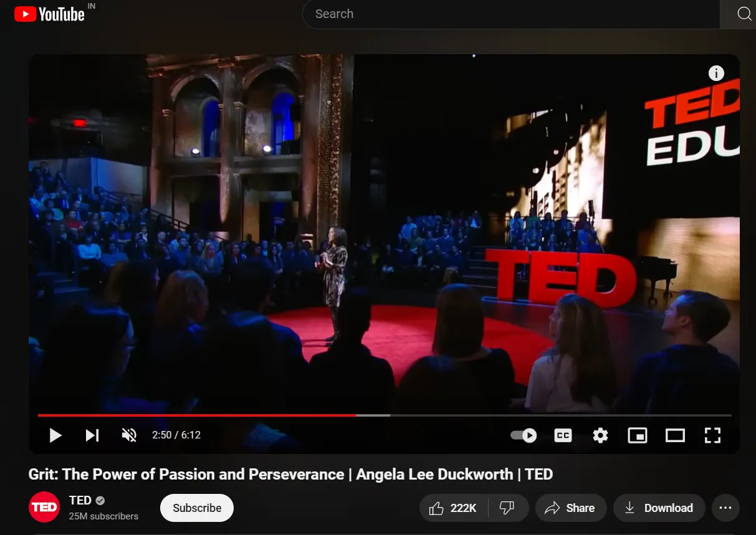The width and height of the screenshot is (756, 535).
Task: Click the 2:50 / 6:12 time display
Action: click(x=176, y=435)
